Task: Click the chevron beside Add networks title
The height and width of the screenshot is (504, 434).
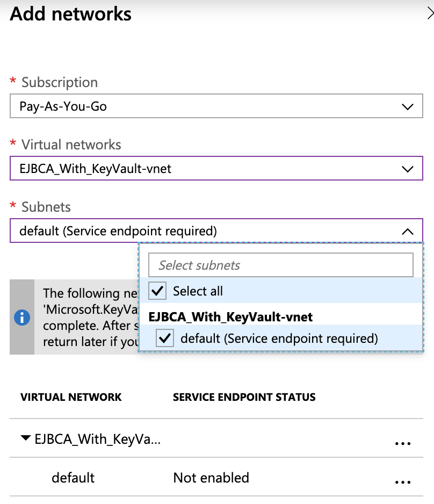Action: click(x=430, y=15)
